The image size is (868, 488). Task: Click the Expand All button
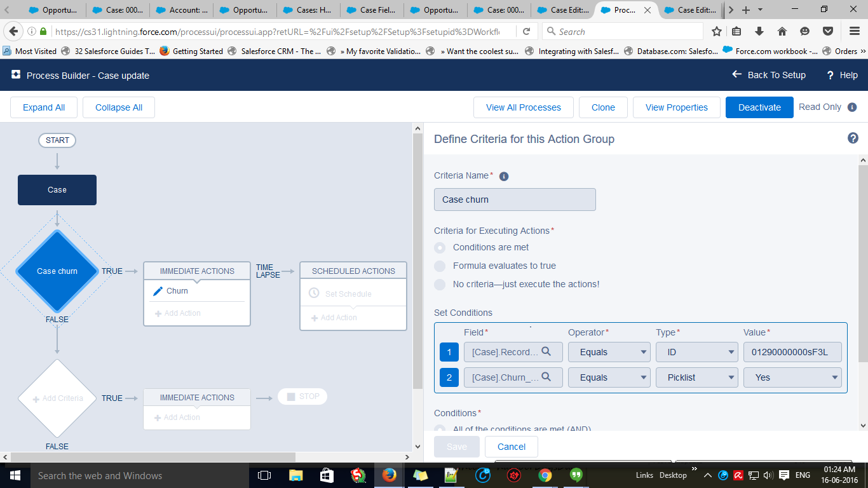coord(44,107)
